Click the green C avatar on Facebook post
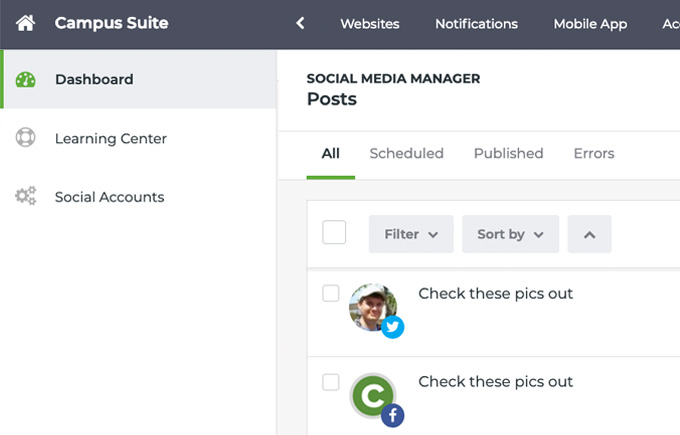The height and width of the screenshot is (435, 680). [372, 395]
